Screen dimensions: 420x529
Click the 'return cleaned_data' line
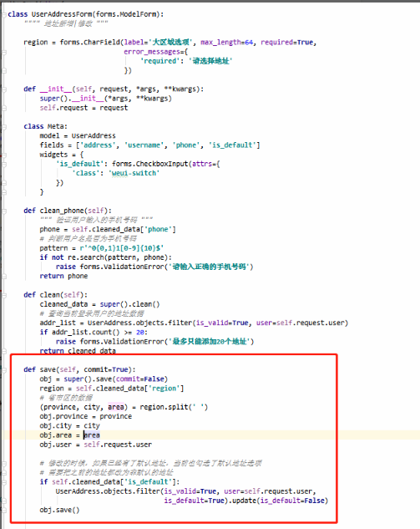pyautogui.click(x=78, y=351)
